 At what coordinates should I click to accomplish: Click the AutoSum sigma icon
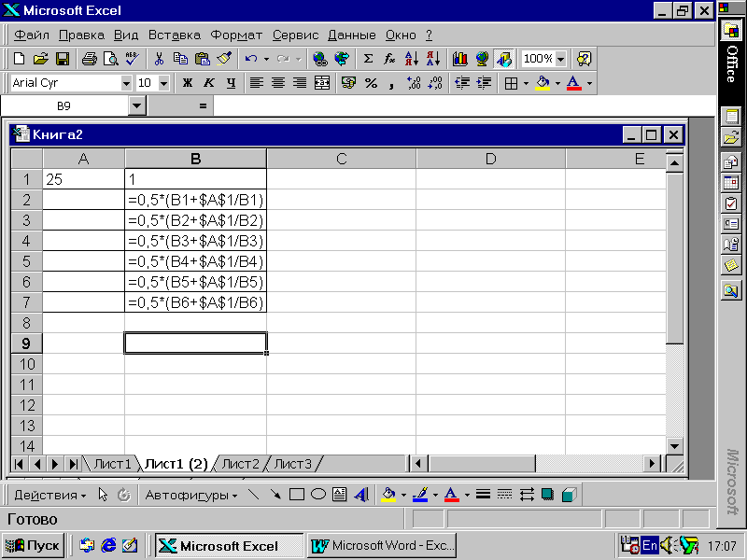tap(368, 59)
